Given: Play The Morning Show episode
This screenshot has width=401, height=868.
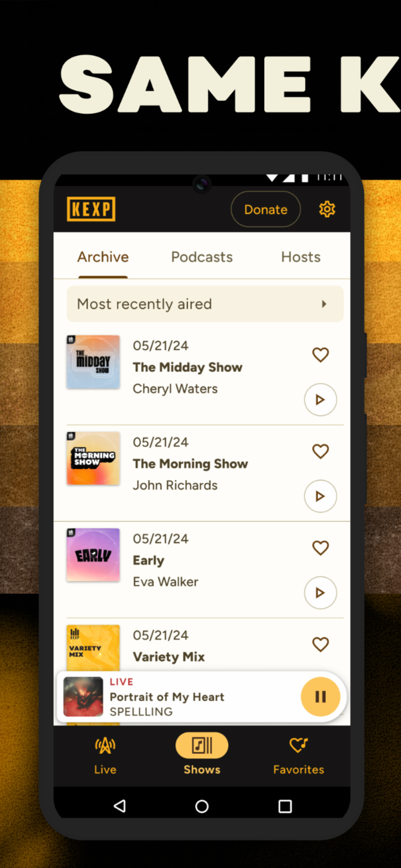Looking at the screenshot, I should 321,496.
